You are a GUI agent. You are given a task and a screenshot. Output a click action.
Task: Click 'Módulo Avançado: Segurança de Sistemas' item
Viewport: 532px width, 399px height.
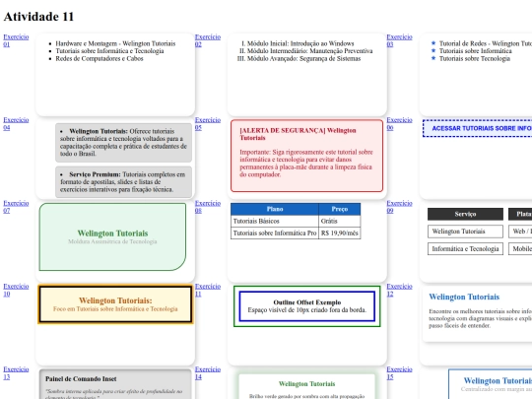[303, 58]
